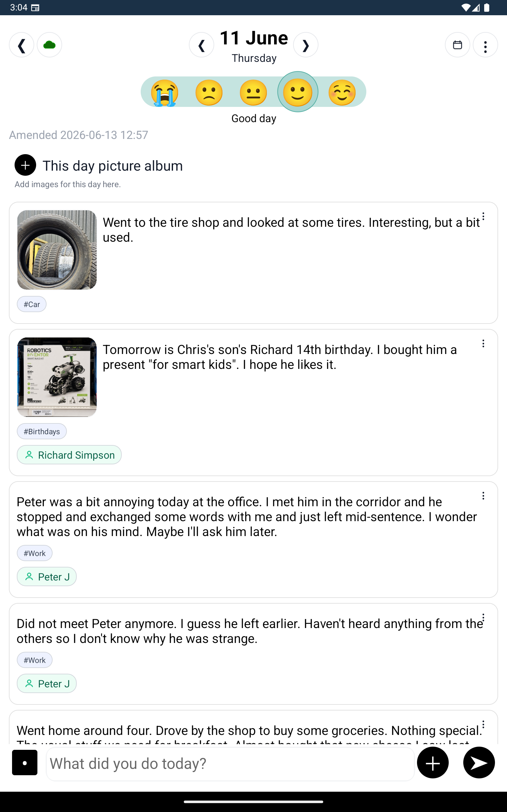Select the slightly frowning face mood
This screenshot has width=507, height=812.
pos(209,92)
